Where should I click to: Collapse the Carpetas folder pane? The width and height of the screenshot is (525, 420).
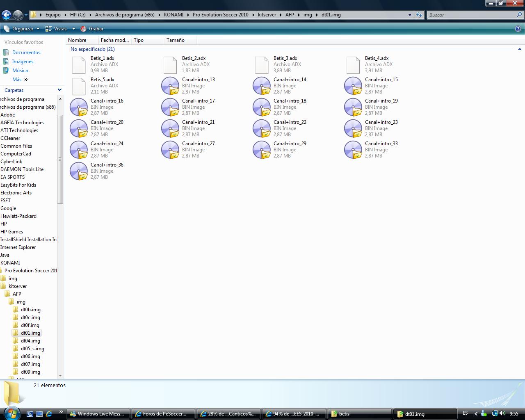[59, 90]
